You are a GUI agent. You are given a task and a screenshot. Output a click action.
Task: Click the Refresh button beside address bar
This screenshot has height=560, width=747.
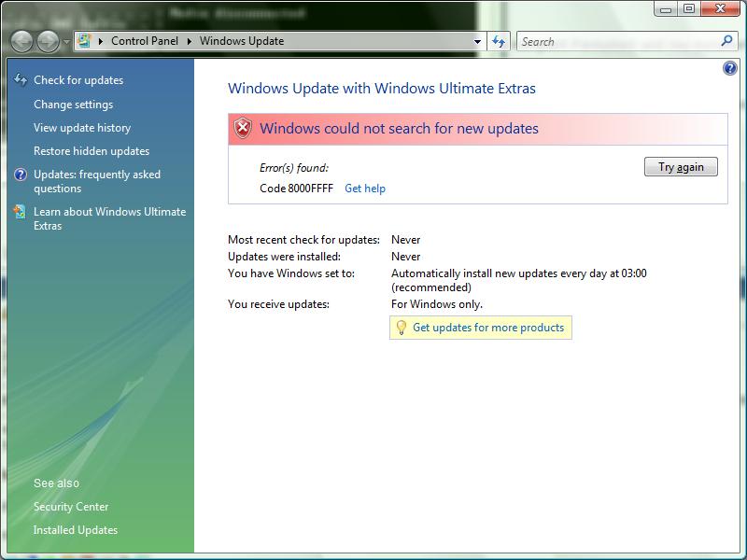pyautogui.click(x=499, y=41)
